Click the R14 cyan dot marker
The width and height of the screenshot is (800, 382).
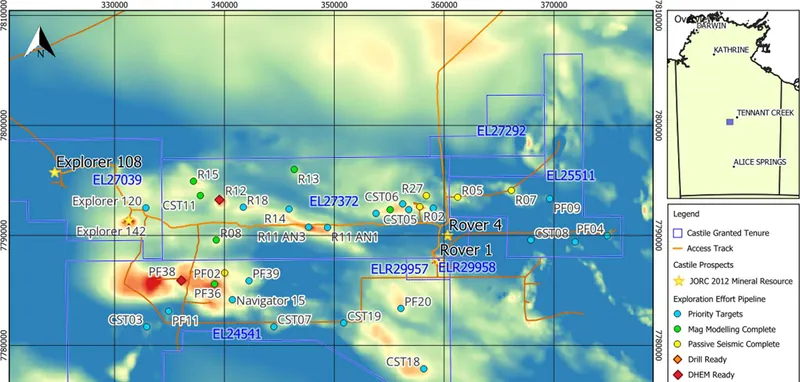[x=289, y=209]
